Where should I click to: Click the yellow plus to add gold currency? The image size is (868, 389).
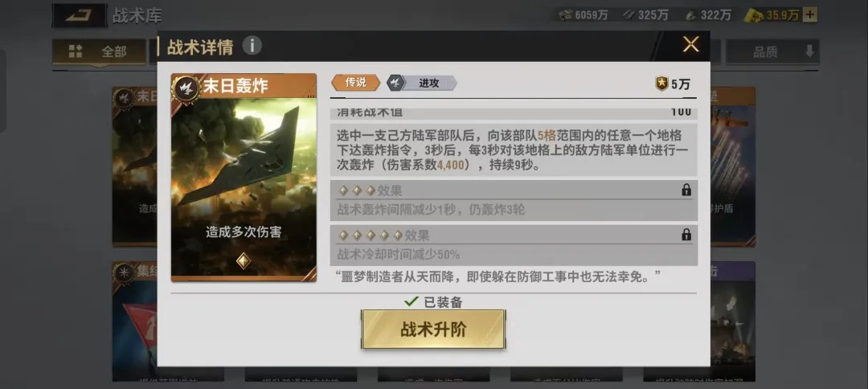pyautogui.click(x=810, y=15)
